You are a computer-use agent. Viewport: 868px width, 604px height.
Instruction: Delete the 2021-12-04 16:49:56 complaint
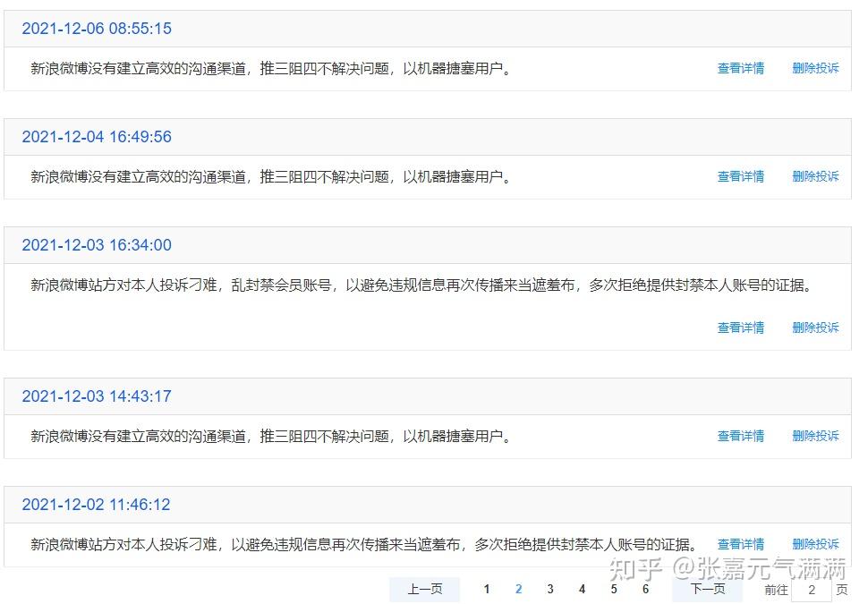(x=815, y=176)
